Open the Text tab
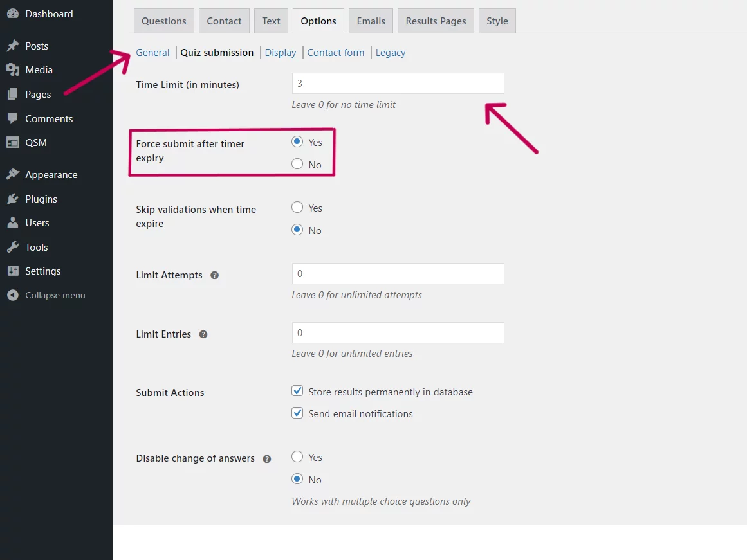The height and width of the screenshot is (560, 747). tap(271, 21)
